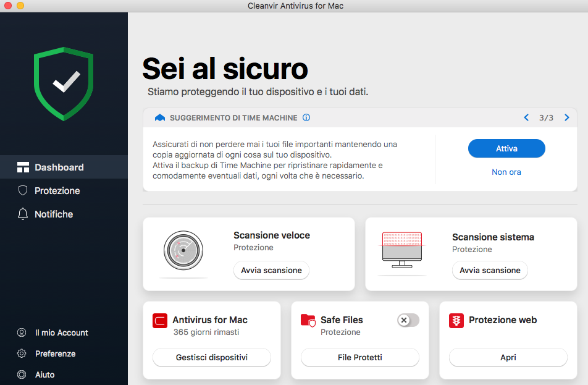Click the File Protetti button
This screenshot has width=588, height=385.
click(360, 357)
